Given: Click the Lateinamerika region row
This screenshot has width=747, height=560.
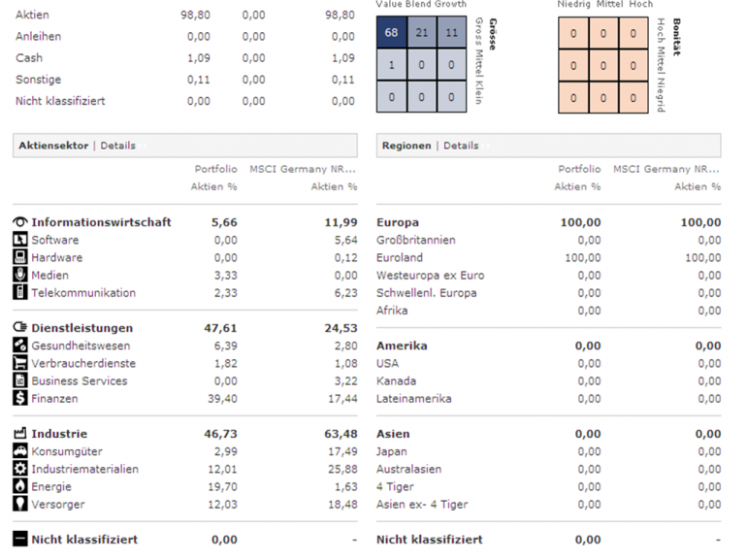Looking at the screenshot, I should click(x=548, y=399).
